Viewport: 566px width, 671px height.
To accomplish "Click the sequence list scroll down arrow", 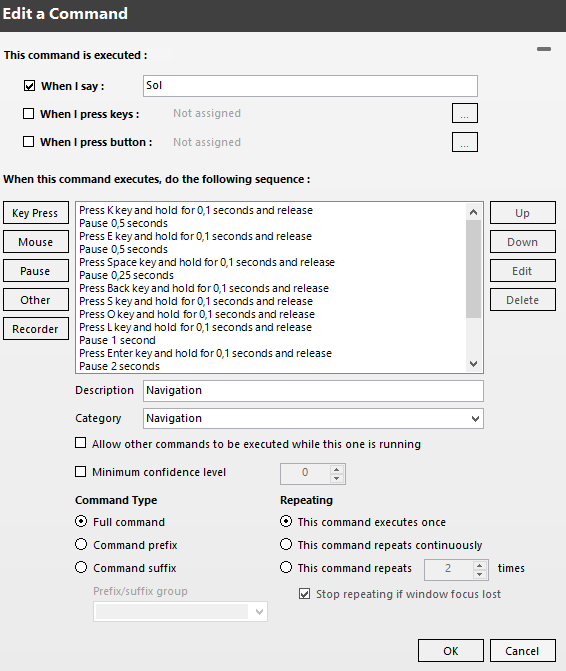I will tap(473, 364).
